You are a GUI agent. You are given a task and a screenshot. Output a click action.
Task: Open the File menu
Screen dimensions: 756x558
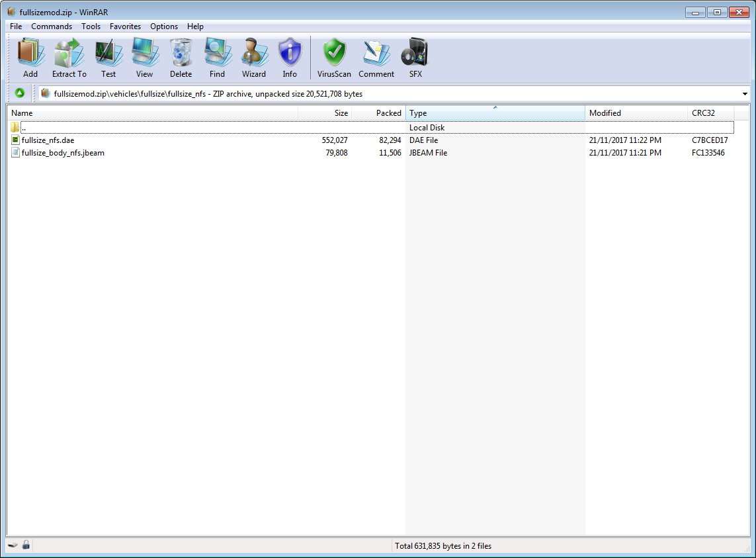[16, 26]
